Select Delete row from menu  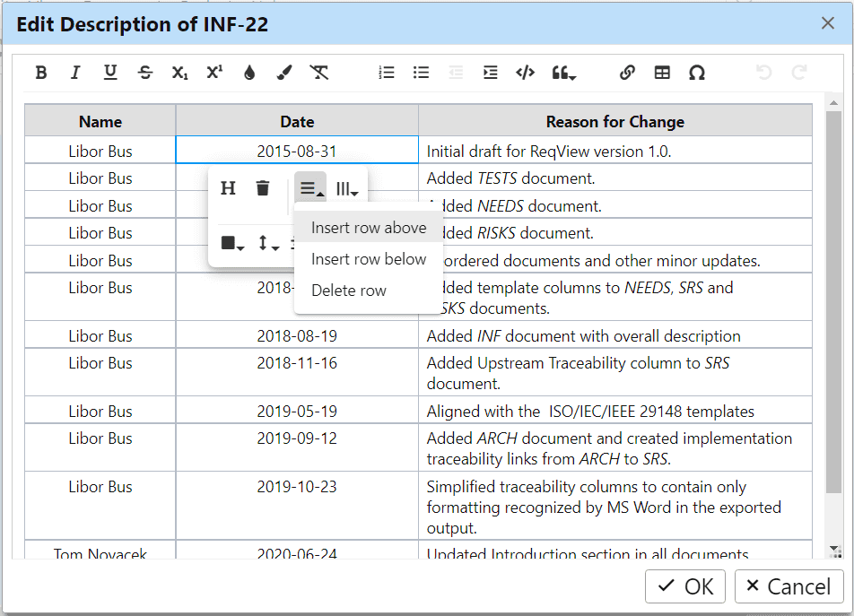pos(349,291)
